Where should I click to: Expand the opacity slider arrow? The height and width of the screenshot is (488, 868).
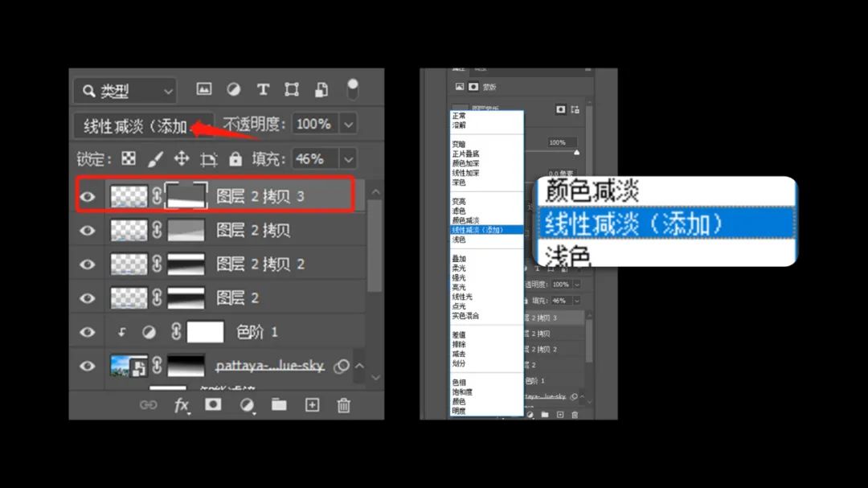[x=348, y=125]
